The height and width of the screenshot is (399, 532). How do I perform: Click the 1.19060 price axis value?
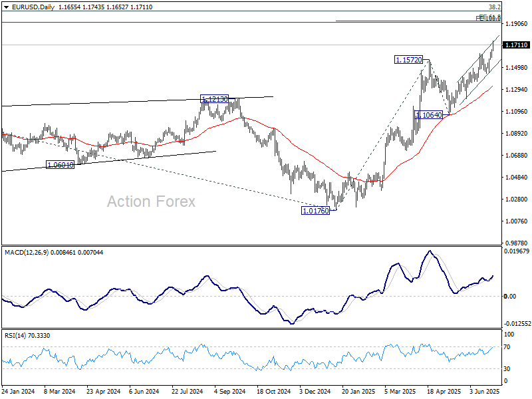(x=517, y=23)
